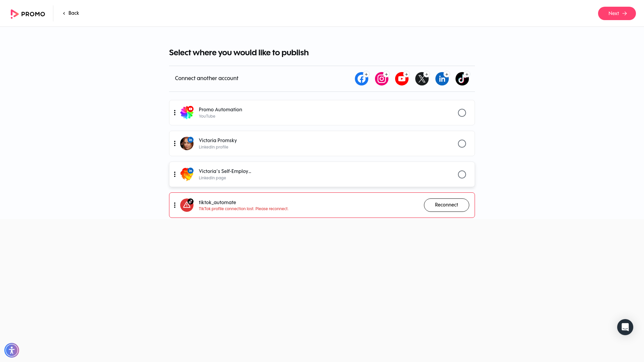Open the accessibility options widget
Screen dimensions: 644x362
(12, 350)
